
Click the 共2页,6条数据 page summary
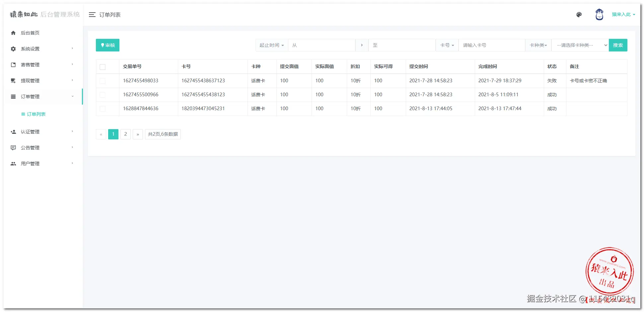pos(163,134)
